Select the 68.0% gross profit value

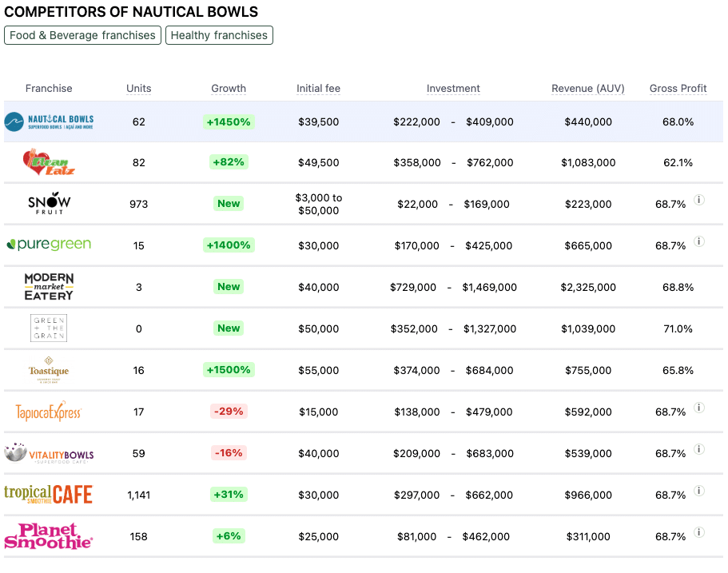678,121
